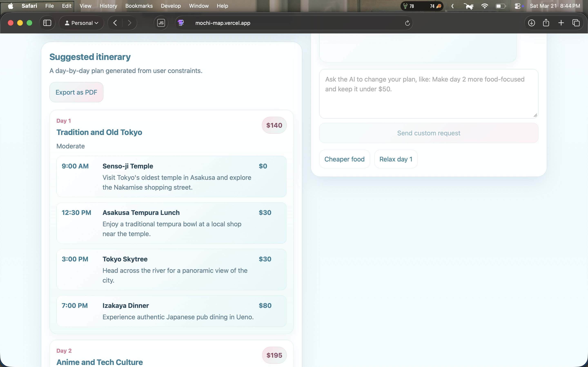Click the mochi-map.vercel.app address bar
This screenshot has height=367, width=588.
tap(223, 23)
